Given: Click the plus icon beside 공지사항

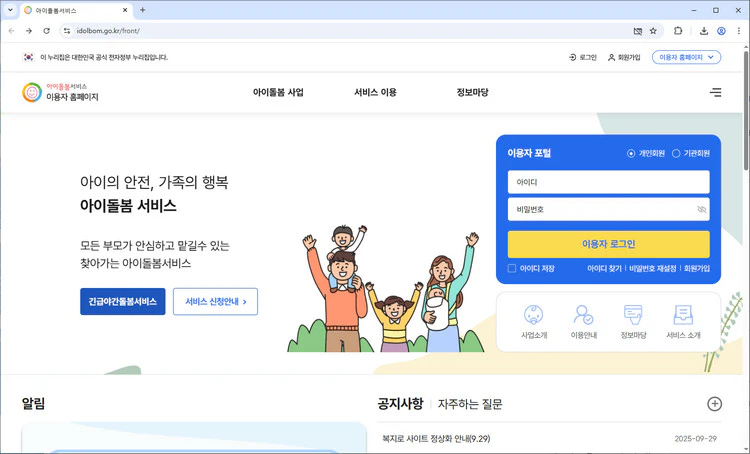Looking at the screenshot, I should click(715, 404).
